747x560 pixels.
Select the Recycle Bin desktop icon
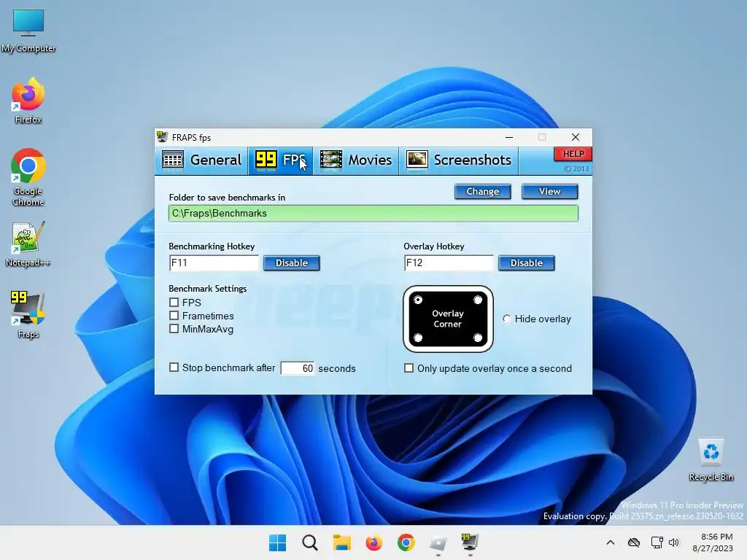click(x=711, y=459)
